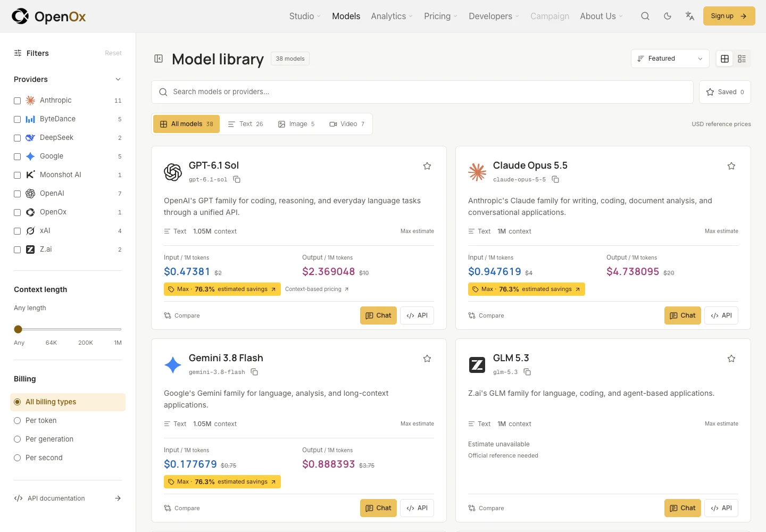Copy the glm-5.3 model ID
The width and height of the screenshot is (766, 532).
pos(527,372)
